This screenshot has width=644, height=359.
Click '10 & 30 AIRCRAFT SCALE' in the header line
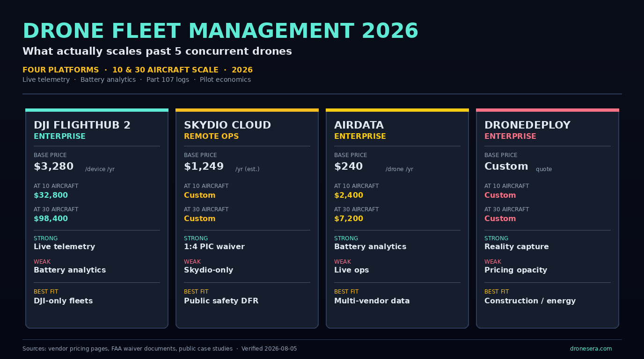click(165, 70)
